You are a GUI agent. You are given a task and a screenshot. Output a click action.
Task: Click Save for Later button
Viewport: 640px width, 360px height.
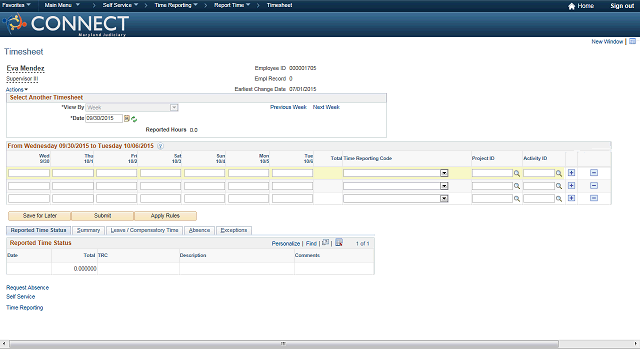pos(40,216)
